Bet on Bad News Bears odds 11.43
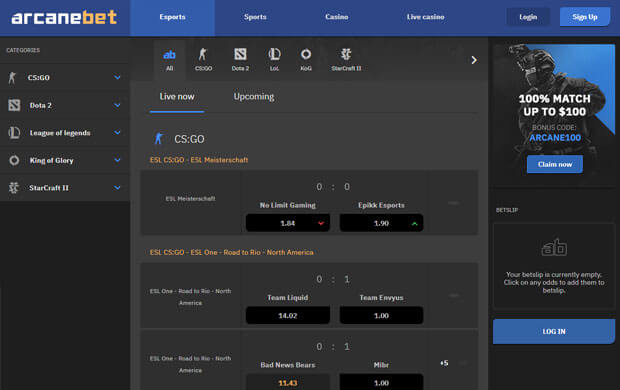 click(x=288, y=382)
